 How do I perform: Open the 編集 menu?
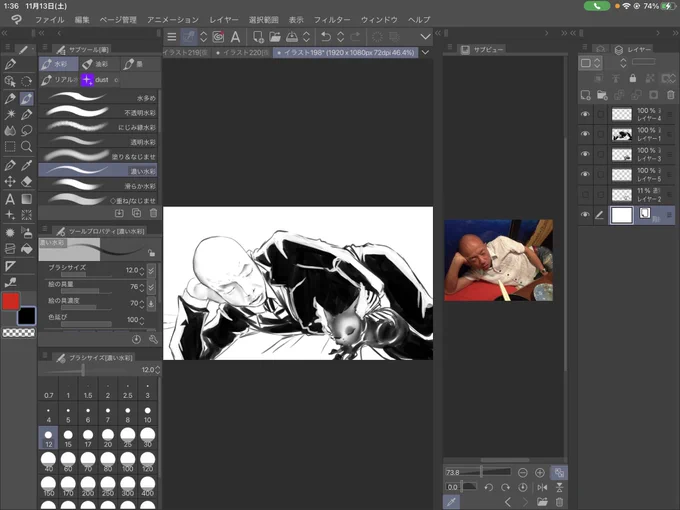82,20
